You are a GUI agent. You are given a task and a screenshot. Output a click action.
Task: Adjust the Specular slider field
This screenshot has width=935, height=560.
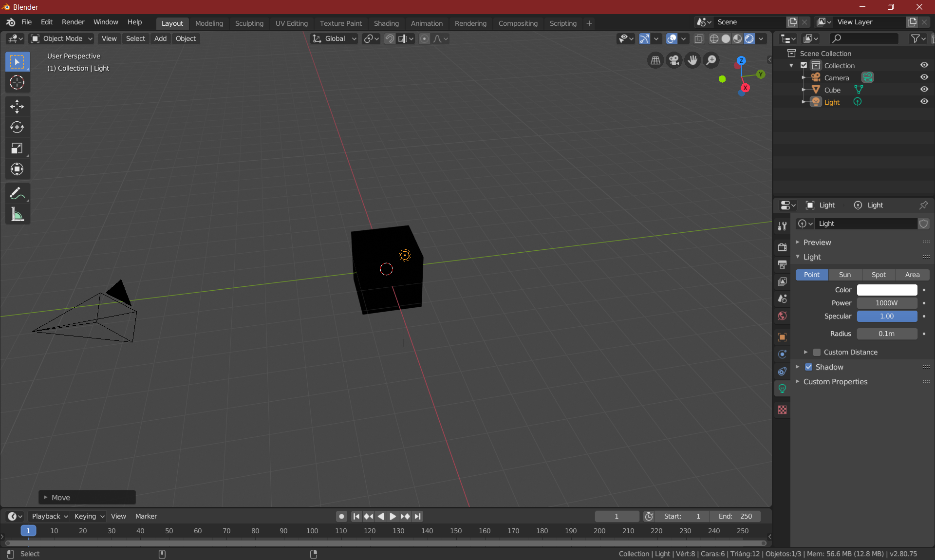(x=887, y=317)
